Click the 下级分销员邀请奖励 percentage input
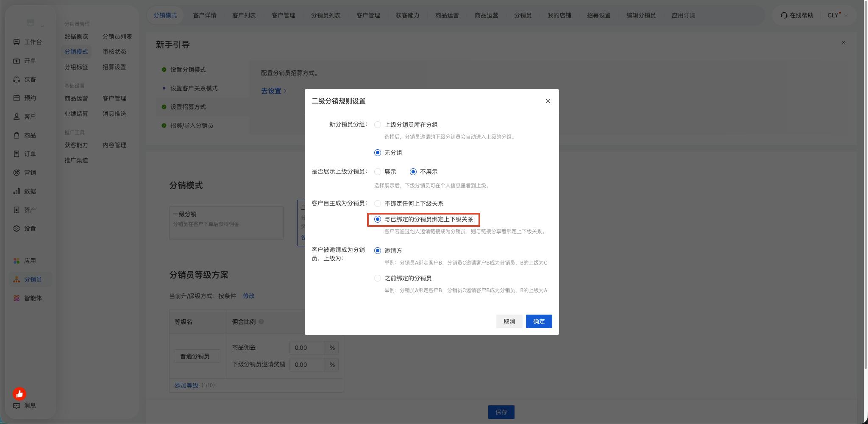868x424 pixels. click(307, 365)
